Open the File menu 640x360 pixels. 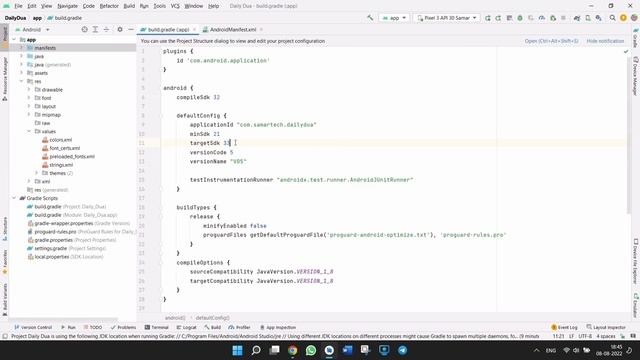[x=18, y=6]
